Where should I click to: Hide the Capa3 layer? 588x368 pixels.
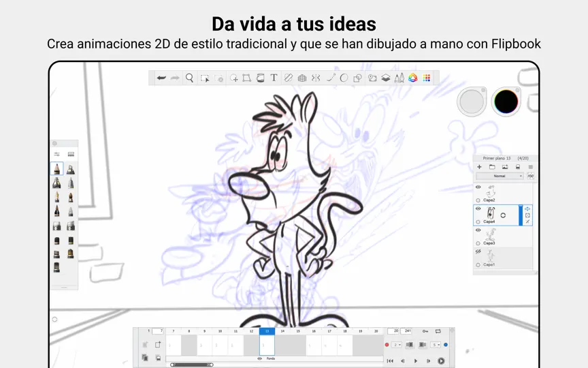coord(478,230)
